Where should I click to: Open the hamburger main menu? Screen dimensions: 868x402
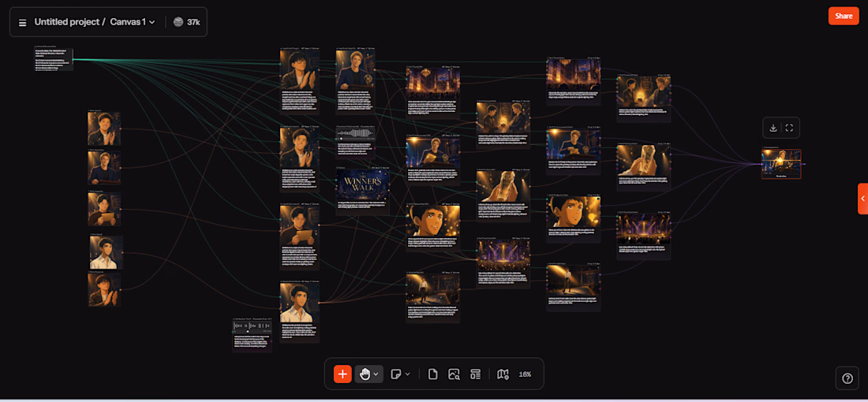23,22
